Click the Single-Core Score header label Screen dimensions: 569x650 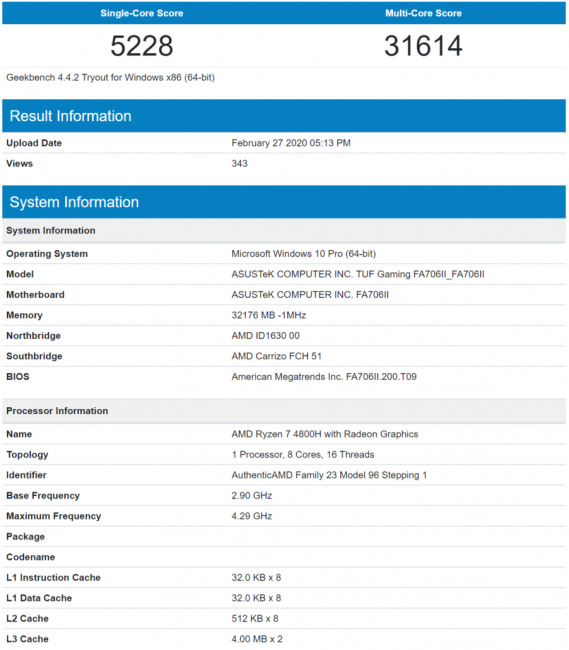click(142, 13)
